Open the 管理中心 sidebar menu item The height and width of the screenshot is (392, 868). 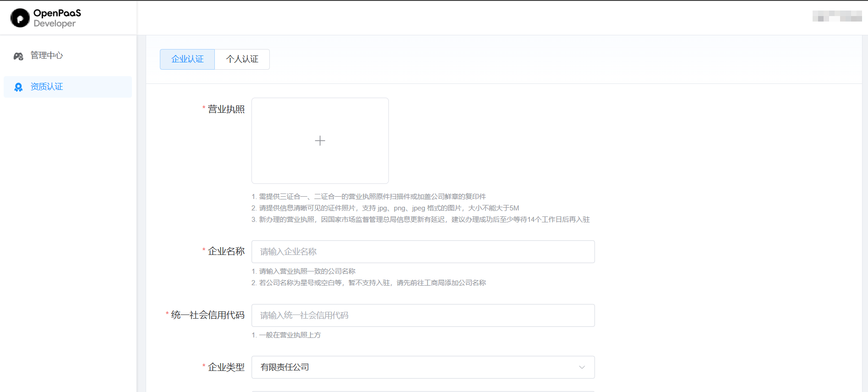68,55
